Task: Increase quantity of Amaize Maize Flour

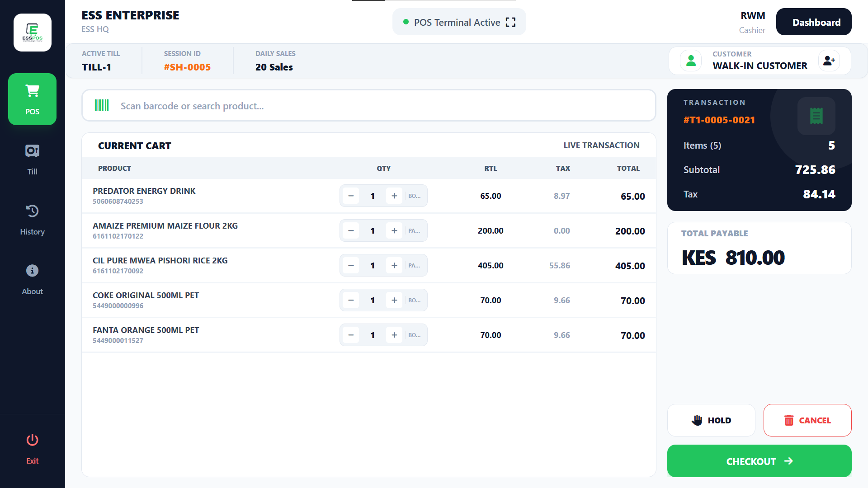Action: [394, 230]
